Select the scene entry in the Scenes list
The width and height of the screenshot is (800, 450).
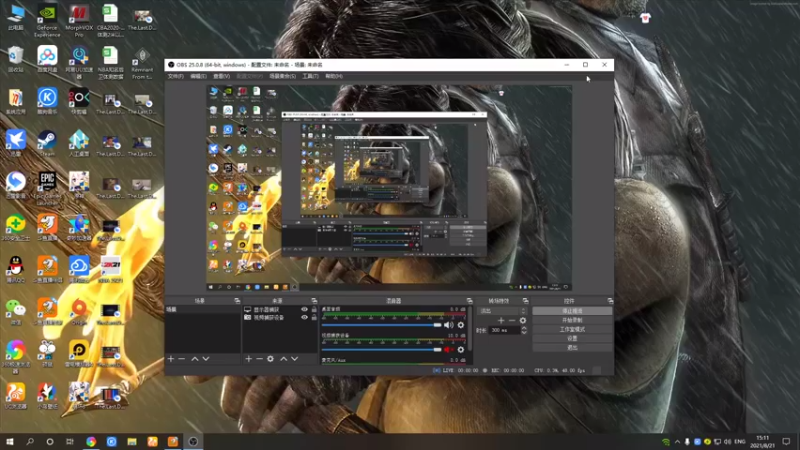coord(203,309)
